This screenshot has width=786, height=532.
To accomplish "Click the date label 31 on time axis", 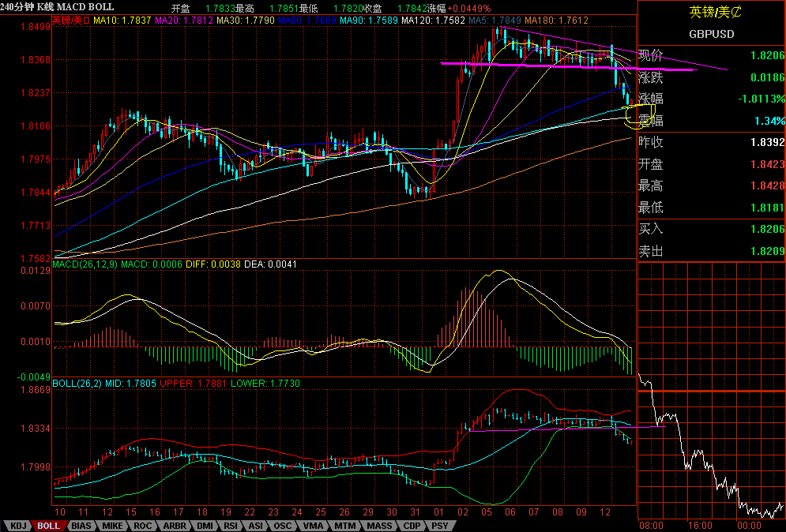I will coord(415,512).
